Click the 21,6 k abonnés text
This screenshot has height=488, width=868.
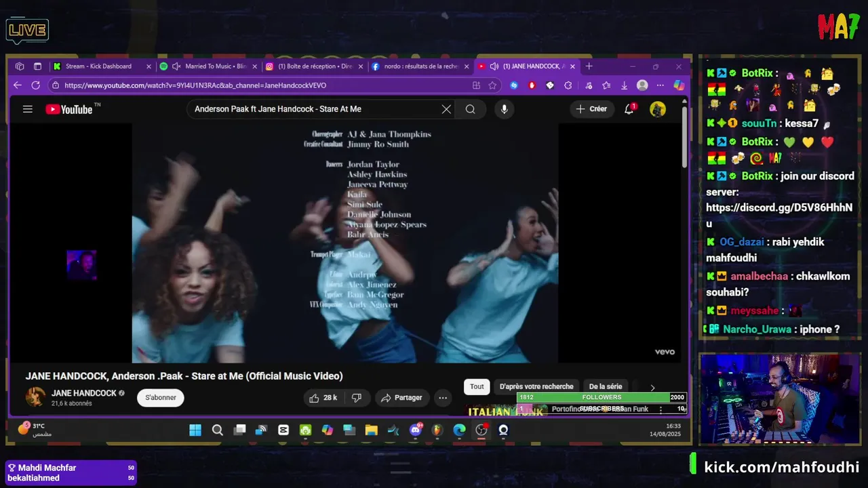(x=71, y=404)
